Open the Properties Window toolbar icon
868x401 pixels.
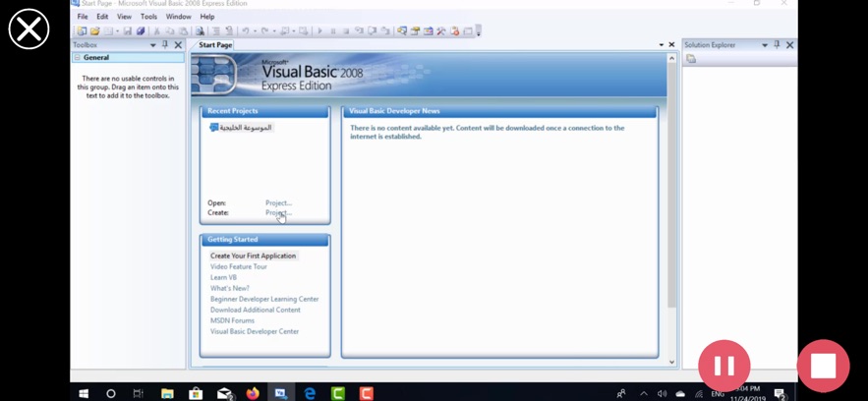coord(415,31)
